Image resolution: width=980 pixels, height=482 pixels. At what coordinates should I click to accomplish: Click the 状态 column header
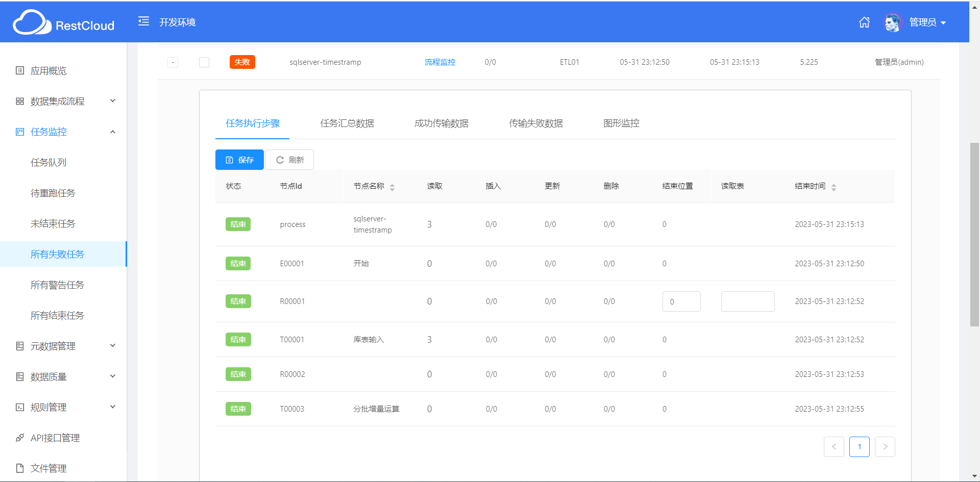pos(233,186)
